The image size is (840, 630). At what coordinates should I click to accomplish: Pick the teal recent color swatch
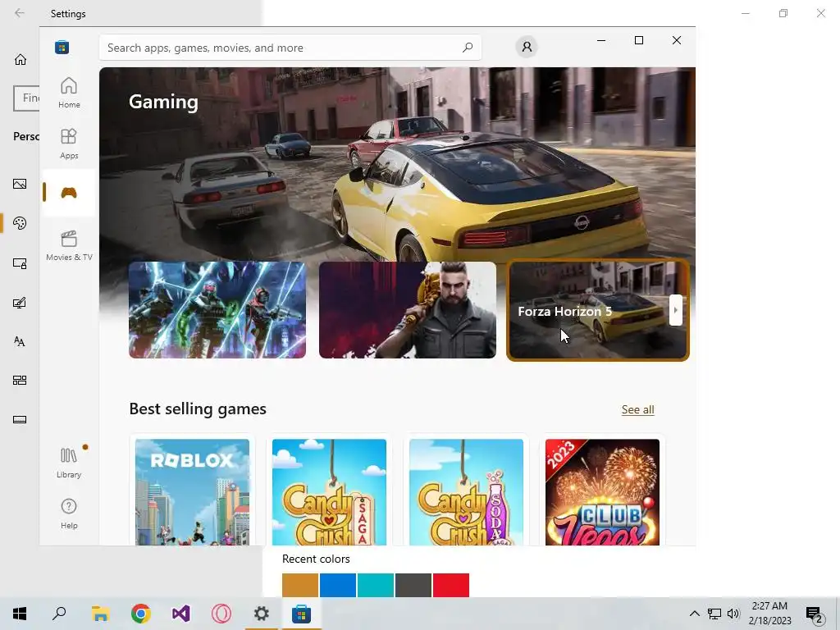tap(376, 585)
